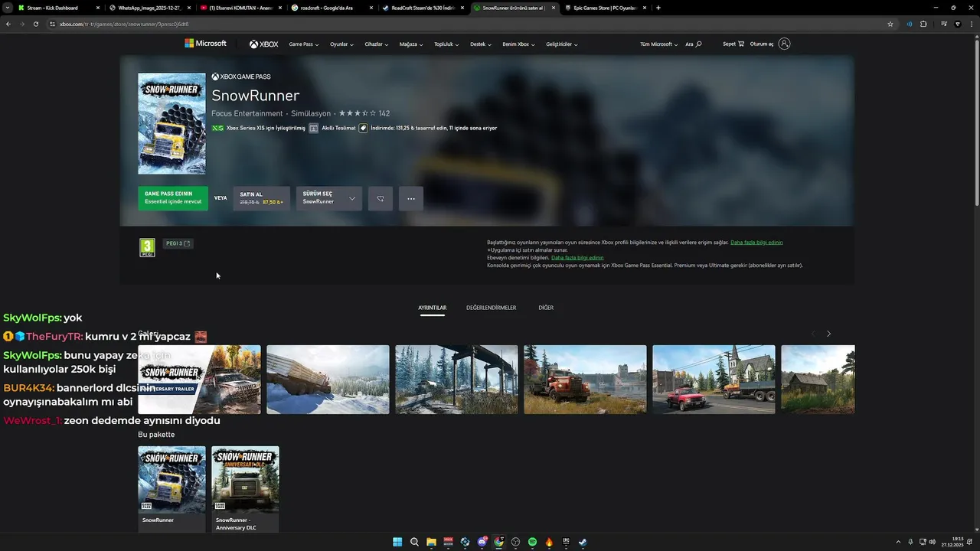Add SnowRunner to wishlist with heart button
The image size is (980, 551).
tap(381, 198)
